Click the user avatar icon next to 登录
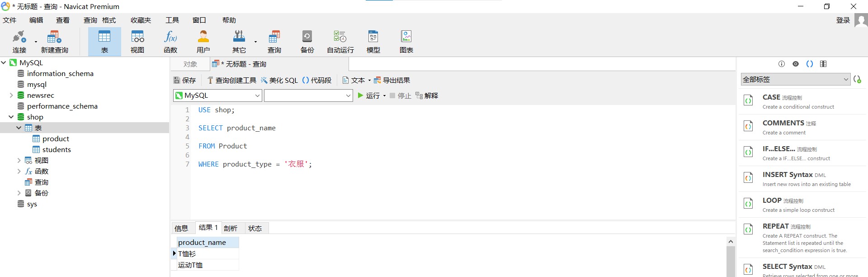Screen dimensions: 868x277 861,20
